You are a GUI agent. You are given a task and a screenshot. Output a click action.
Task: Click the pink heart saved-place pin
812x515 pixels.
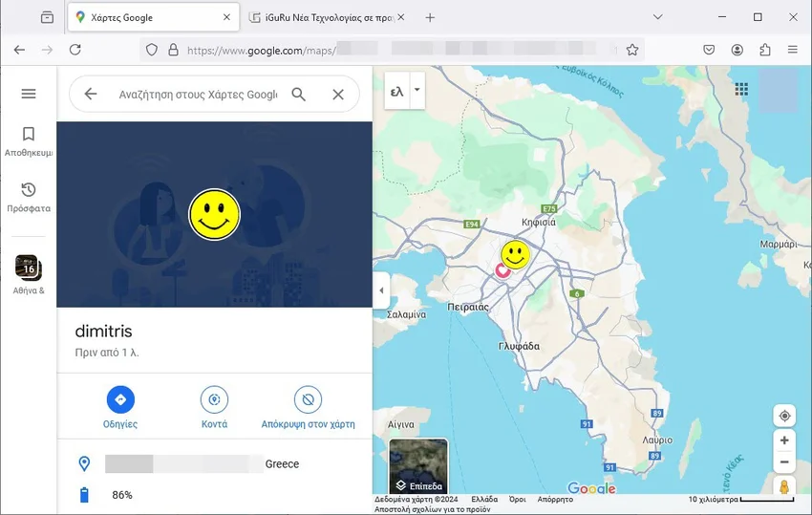[502, 270]
